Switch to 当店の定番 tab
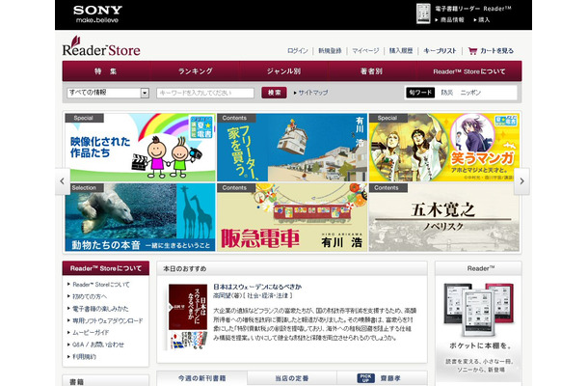Viewport: 588px width, 386px height. pos(292,378)
